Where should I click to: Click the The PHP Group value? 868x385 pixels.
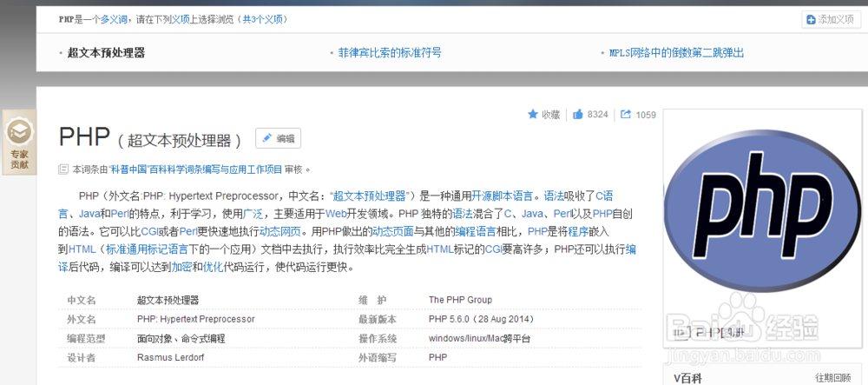[x=460, y=300]
